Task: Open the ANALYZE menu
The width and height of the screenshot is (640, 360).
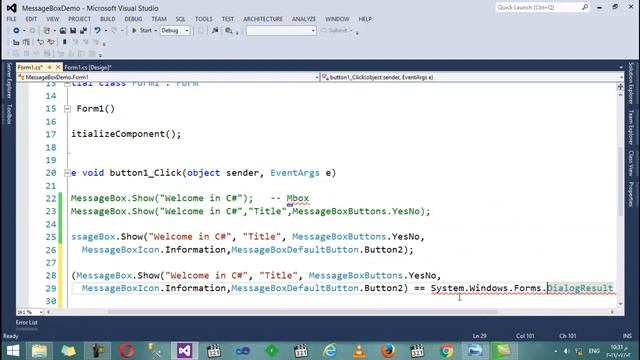Action: (304, 19)
